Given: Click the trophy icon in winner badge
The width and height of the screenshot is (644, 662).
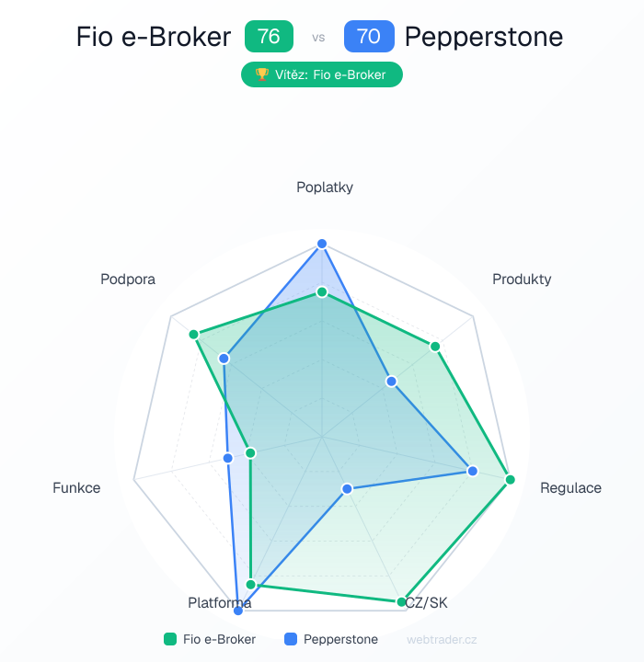Looking at the screenshot, I should pyautogui.click(x=261, y=74).
